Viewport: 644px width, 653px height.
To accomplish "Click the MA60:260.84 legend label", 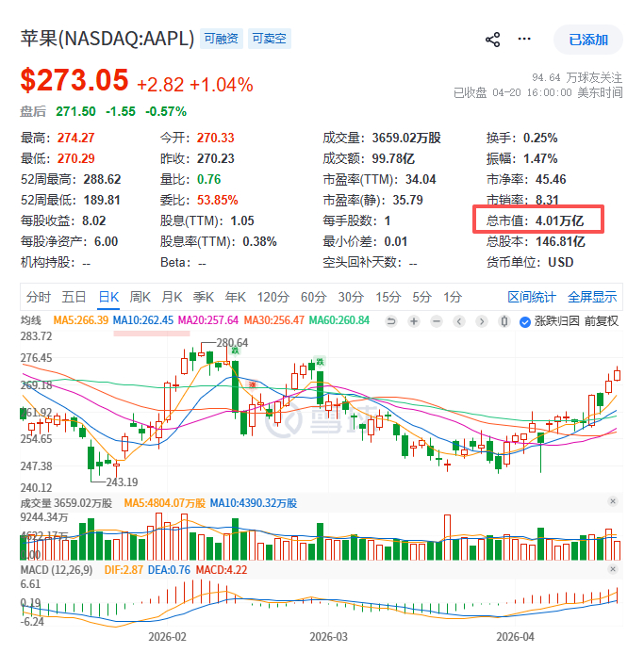I will pos(339,320).
